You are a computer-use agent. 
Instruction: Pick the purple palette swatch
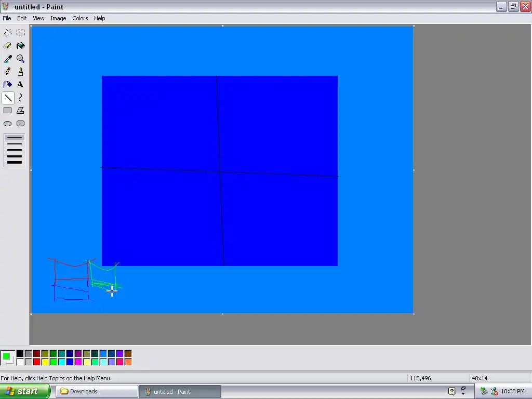tap(78, 354)
